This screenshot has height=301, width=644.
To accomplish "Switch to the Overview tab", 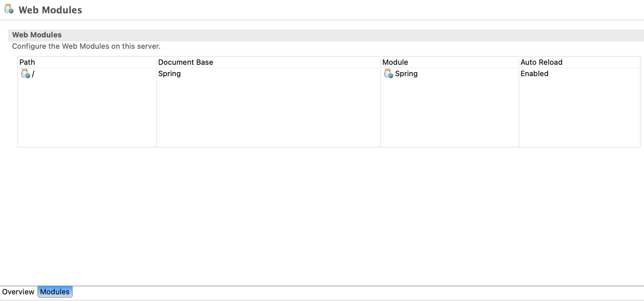I will tap(18, 292).
